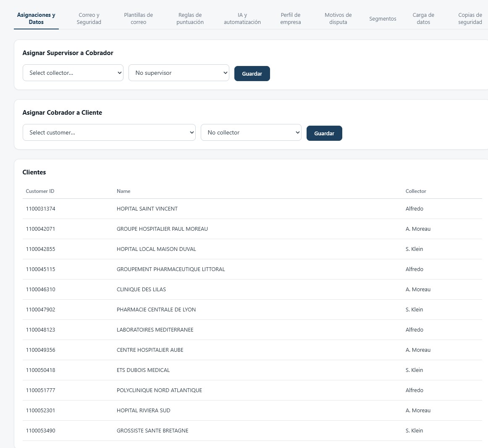Select customer ID 1100046310
Viewport: 488px width, 448px height.
[x=40, y=289]
